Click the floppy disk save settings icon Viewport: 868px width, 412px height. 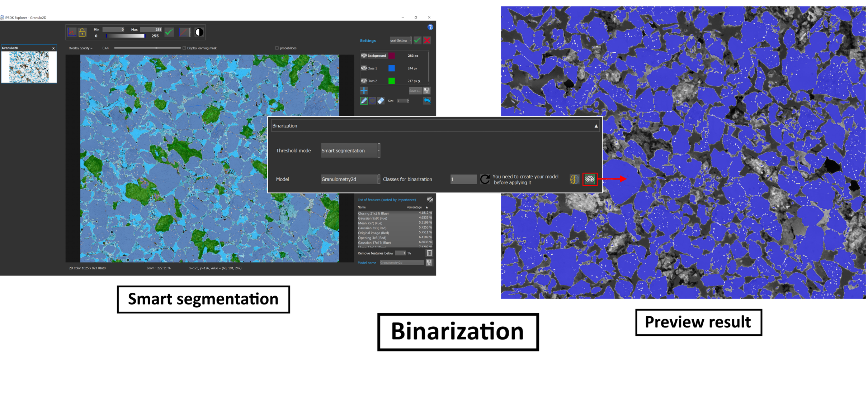pyautogui.click(x=426, y=90)
